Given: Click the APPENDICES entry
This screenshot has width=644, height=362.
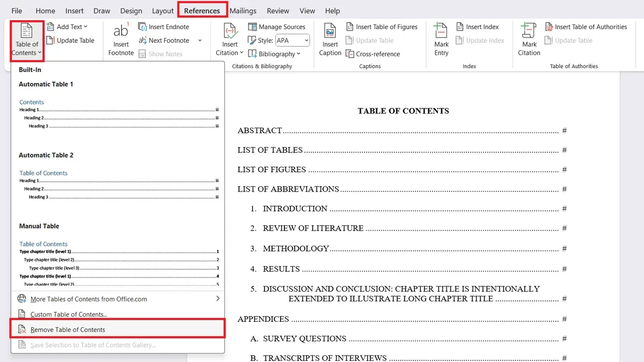Looking at the screenshot, I should tap(264, 319).
